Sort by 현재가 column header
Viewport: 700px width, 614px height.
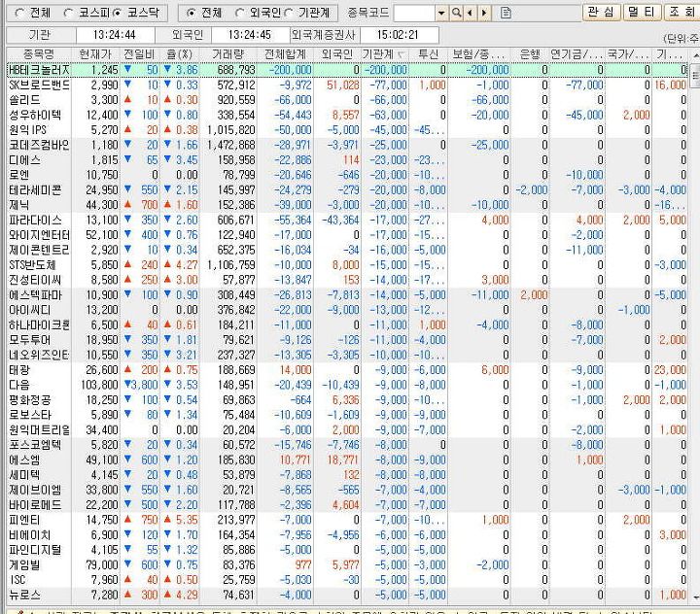pos(95,54)
